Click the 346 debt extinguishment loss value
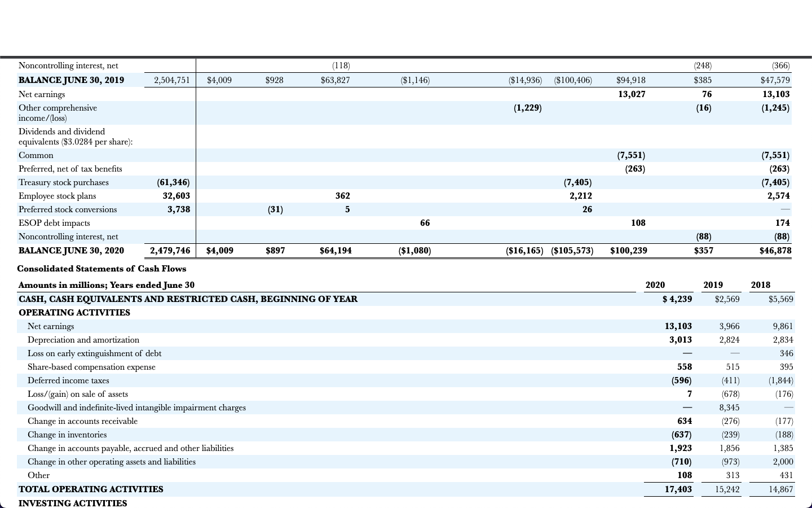This screenshot has height=508, width=812. tap(786, 353)
